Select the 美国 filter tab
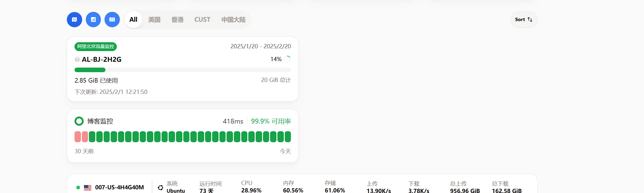644x193 pixels. click(x=154, y=20)
